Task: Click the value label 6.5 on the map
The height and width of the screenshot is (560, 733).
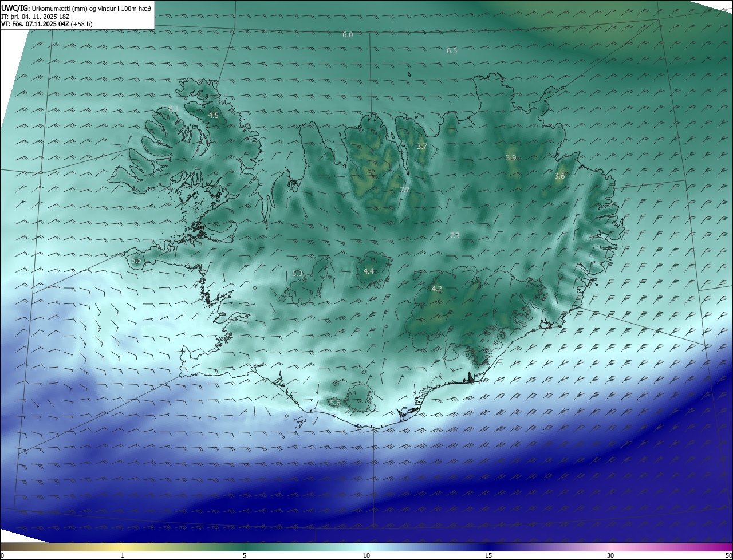Action: (452, 51)
